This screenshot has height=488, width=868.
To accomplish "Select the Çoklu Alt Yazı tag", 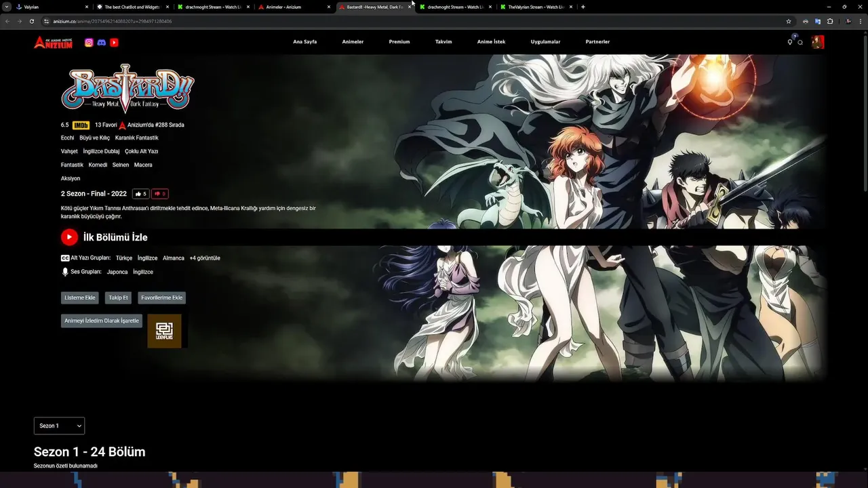I will [x=141, y=151].
